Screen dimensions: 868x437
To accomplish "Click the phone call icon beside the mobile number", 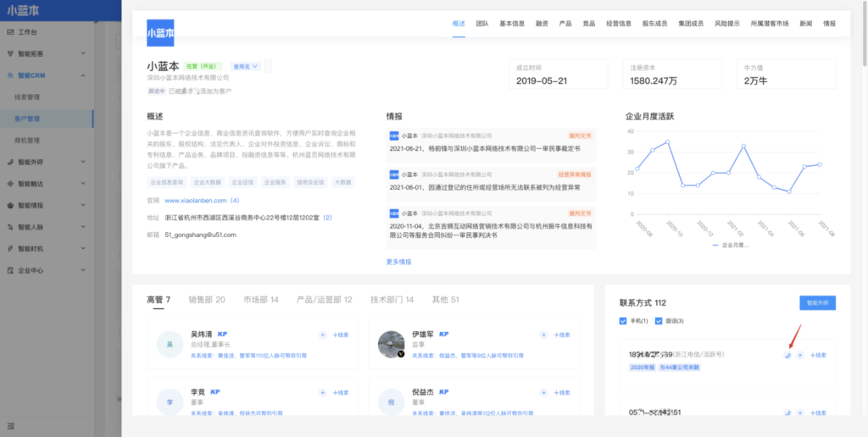I will [x=787, y=355].
